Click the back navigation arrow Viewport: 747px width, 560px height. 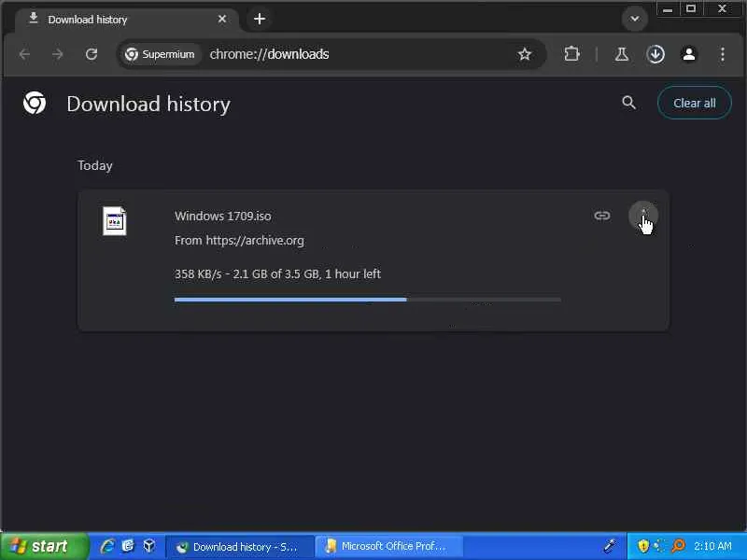click(x=25, y=54)
